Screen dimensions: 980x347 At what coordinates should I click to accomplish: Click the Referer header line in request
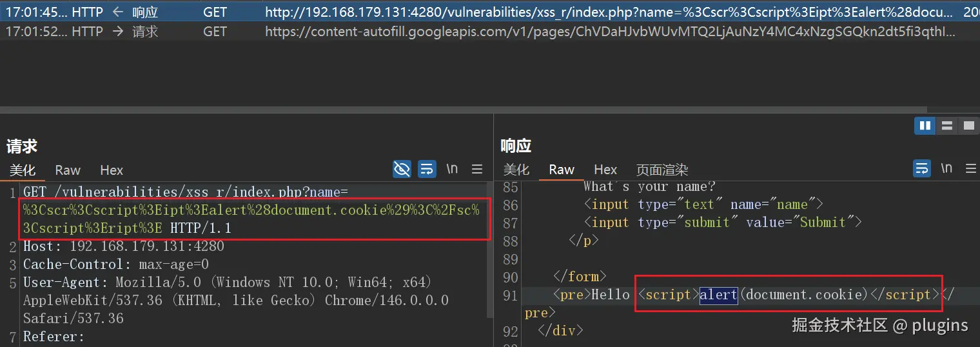54,337
